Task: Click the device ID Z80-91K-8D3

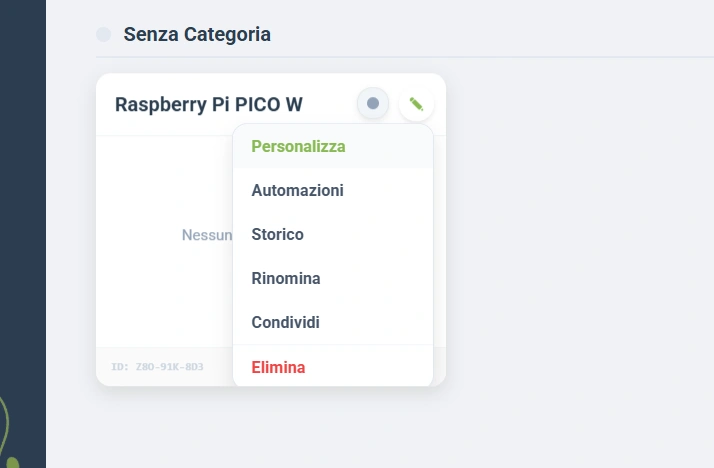Action: [157, 367]
